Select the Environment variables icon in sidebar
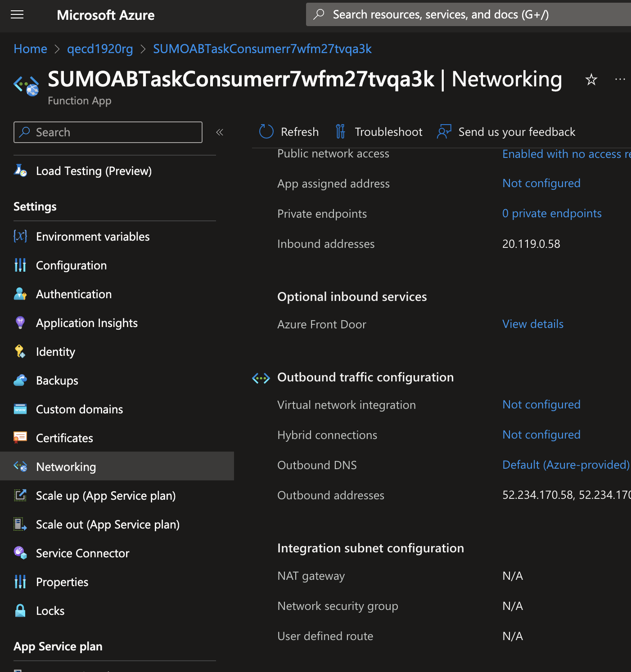The width and height of the screenshot is (631, 672). point(20,236)
